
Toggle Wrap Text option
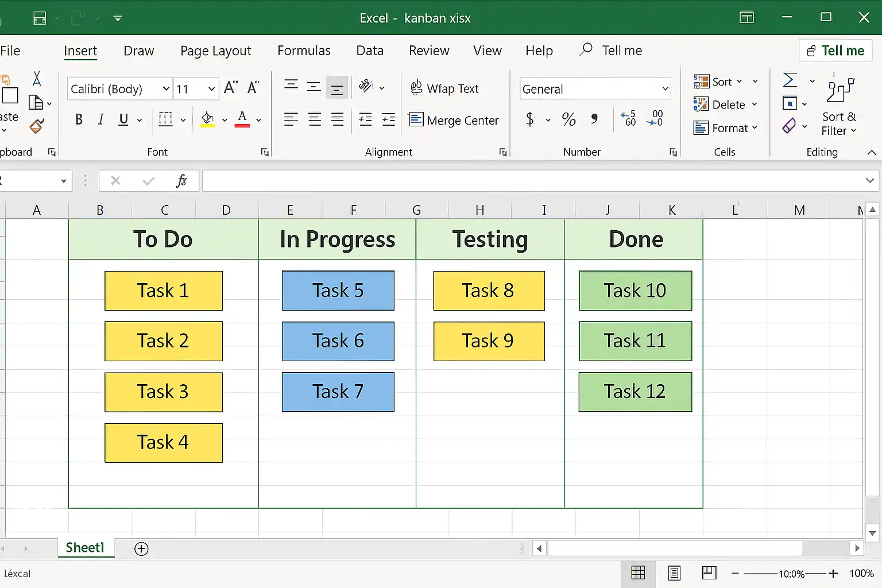(x=445, y=88)
